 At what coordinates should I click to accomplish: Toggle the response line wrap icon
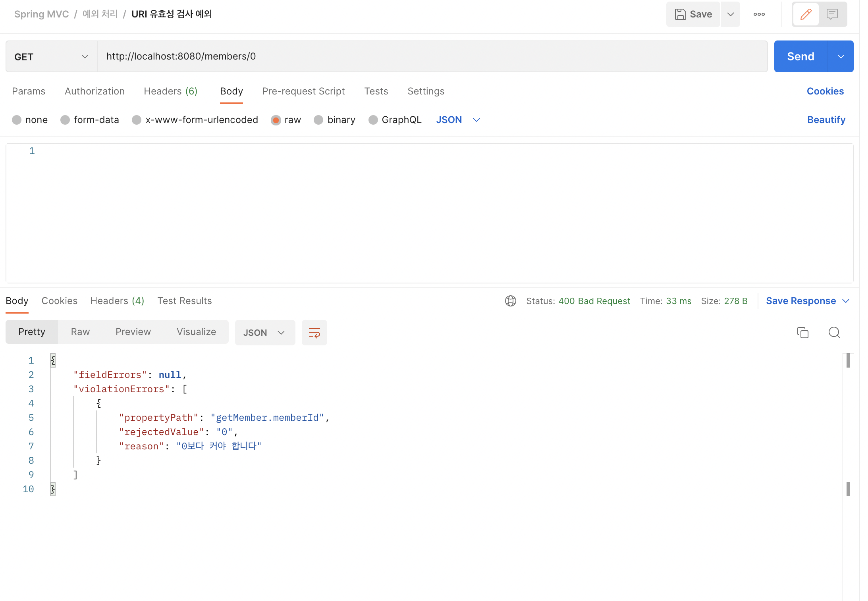pyautogui.click(x=314, y=333)
